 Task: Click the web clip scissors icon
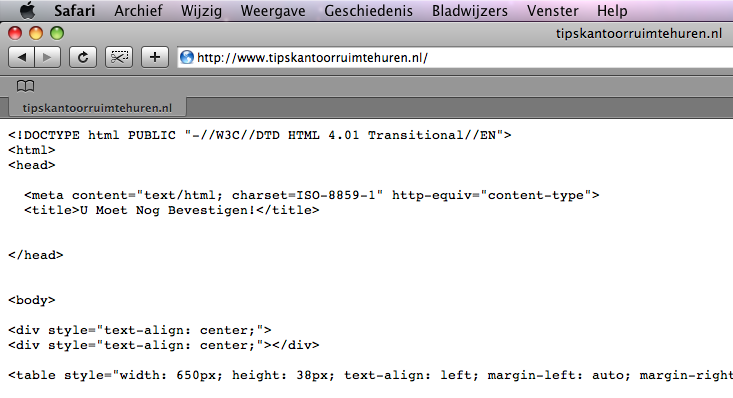coord(119,58)
